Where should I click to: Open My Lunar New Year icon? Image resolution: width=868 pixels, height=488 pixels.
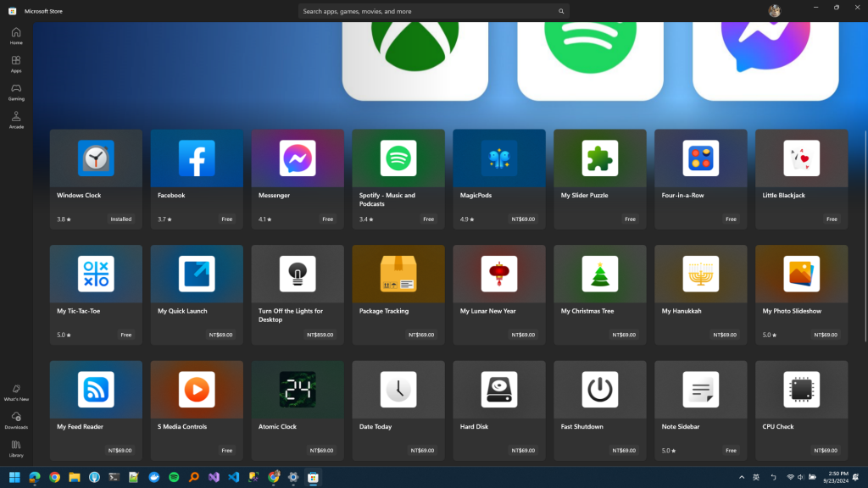(498, 274)
